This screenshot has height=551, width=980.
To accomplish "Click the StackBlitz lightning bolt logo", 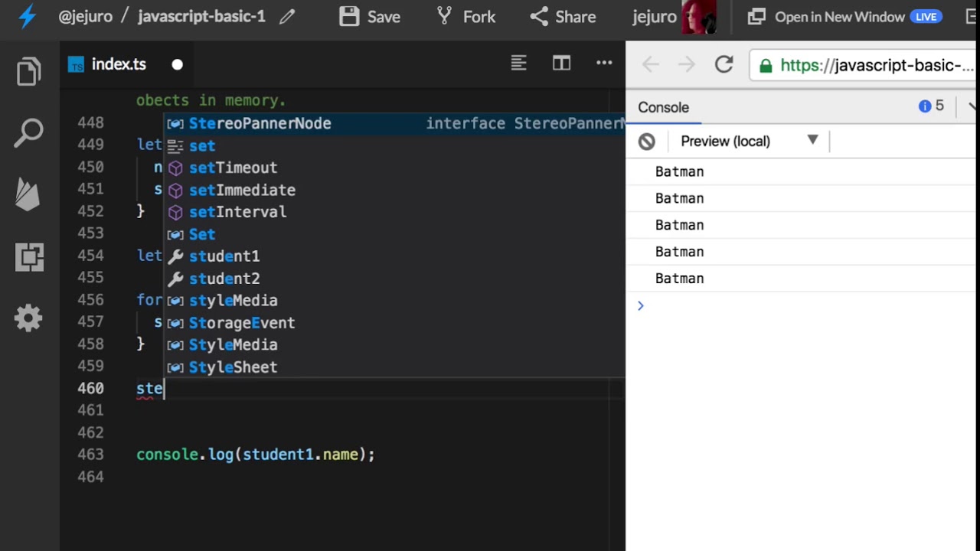I will [28, 16].
